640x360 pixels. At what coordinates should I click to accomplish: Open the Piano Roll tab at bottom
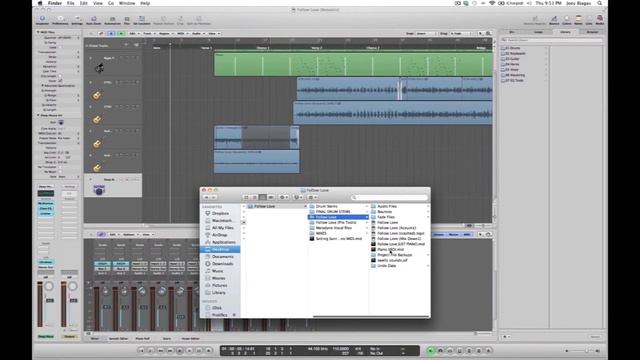pyautogui.click(x=142, y=338)
